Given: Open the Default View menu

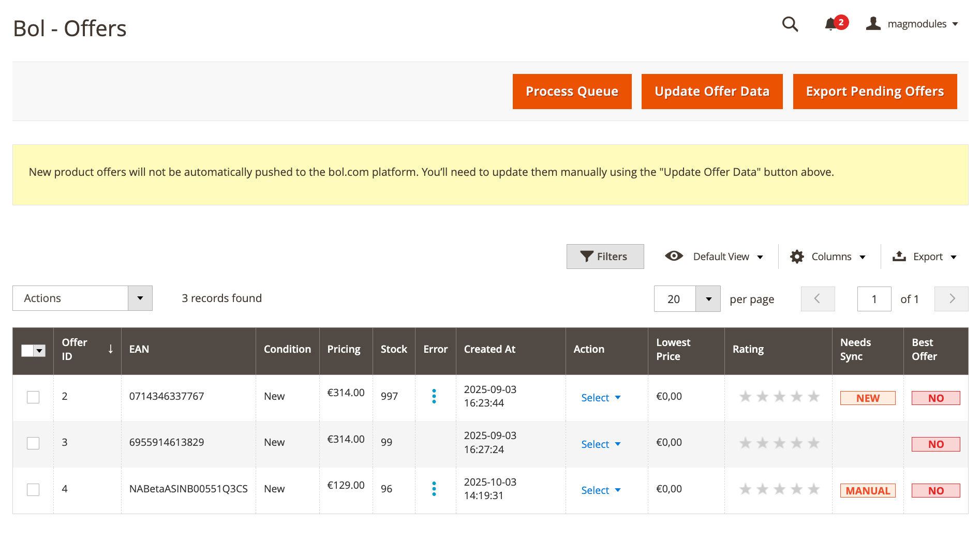Looking at the screenshot, I should click(714, 257).
